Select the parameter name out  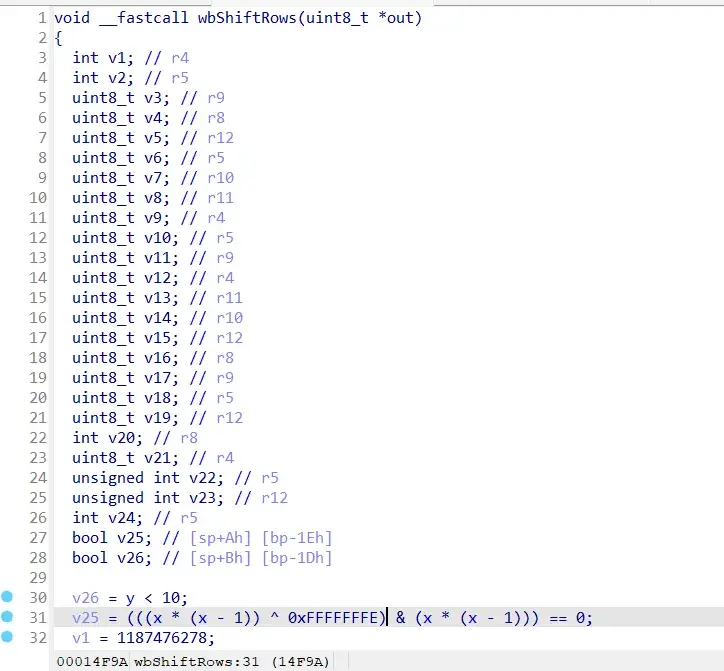[400, 18]
